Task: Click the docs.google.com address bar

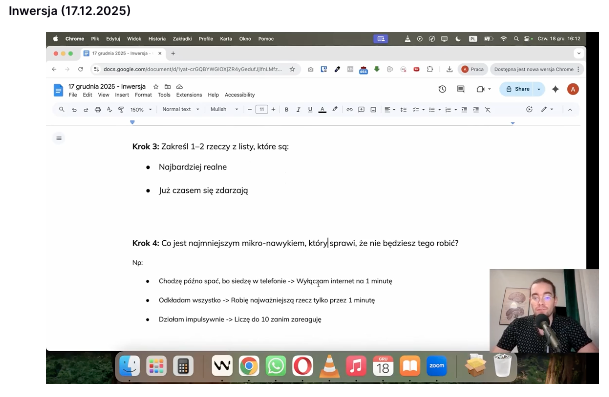Action: click(x=193, y=69)
